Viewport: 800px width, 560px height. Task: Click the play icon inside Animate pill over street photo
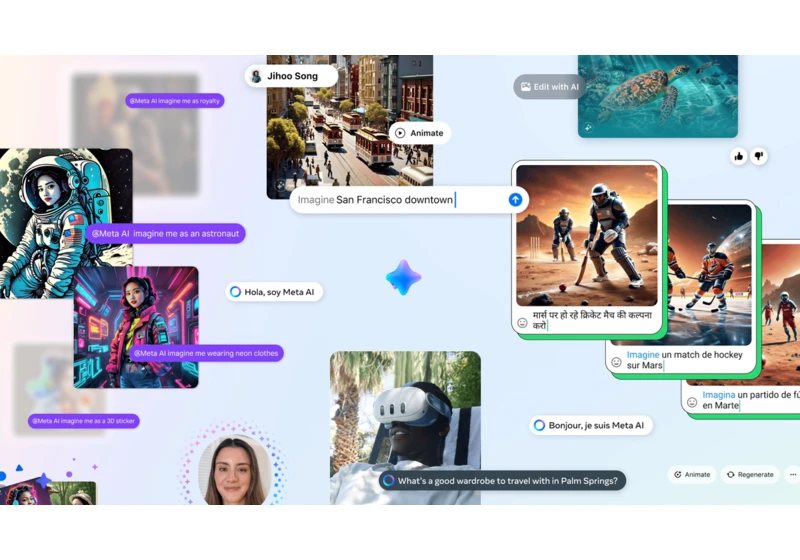coord(400,133)
